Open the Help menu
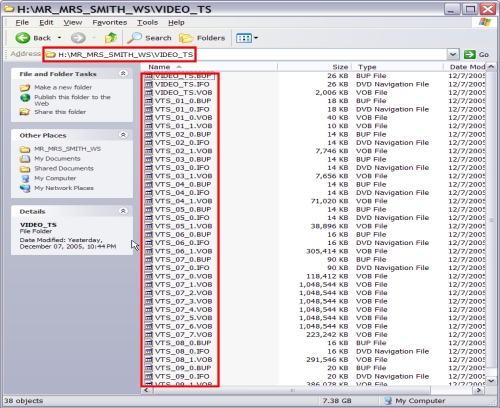 pos(176,23)
